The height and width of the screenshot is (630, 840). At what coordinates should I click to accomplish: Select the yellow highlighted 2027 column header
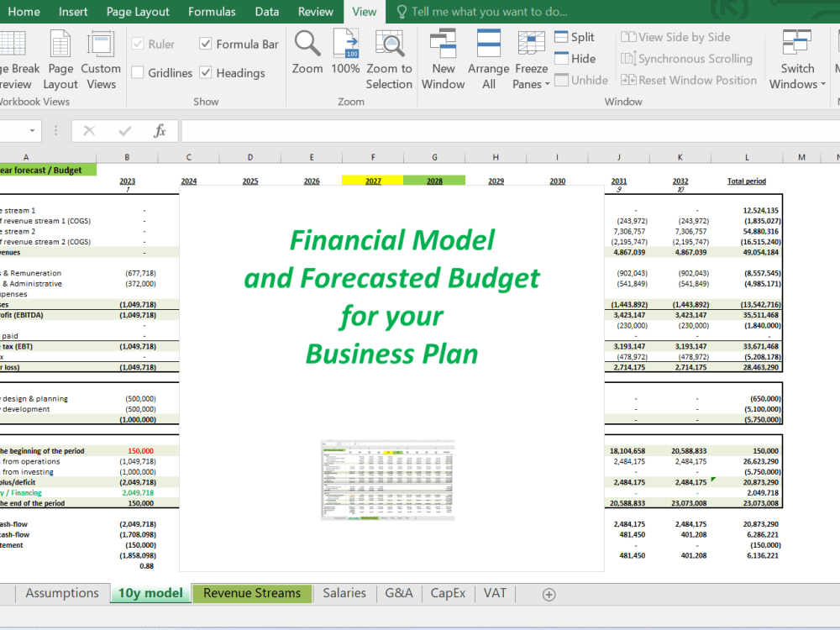click(x=372, y=180)
